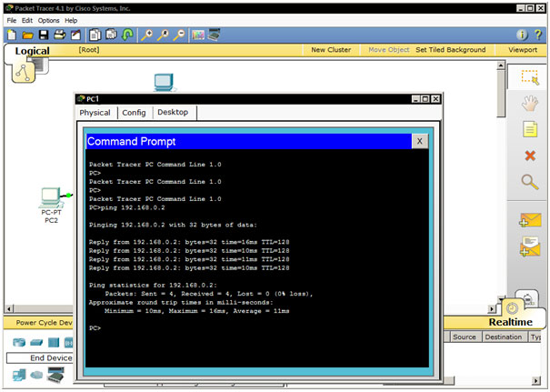Click the [Root] navigation label
Image resolution: width=550 pixels, height=392 pixels.
point(89,50)
